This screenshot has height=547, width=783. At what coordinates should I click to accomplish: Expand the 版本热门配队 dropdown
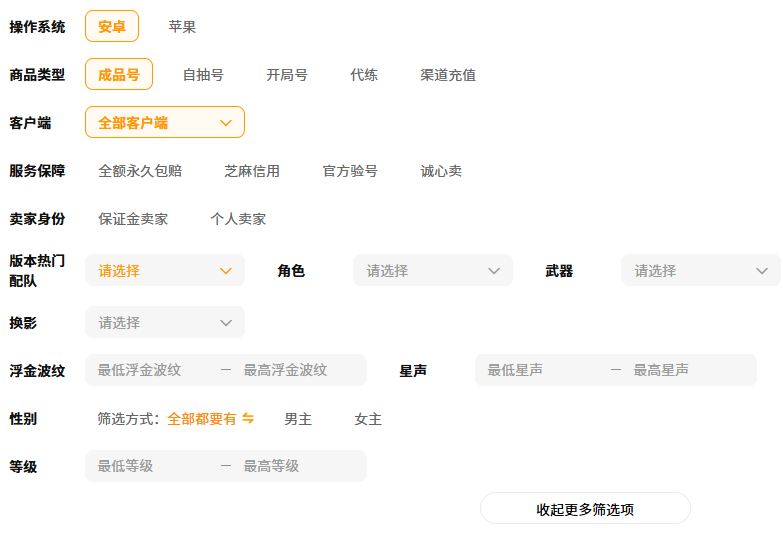[165, 271]
